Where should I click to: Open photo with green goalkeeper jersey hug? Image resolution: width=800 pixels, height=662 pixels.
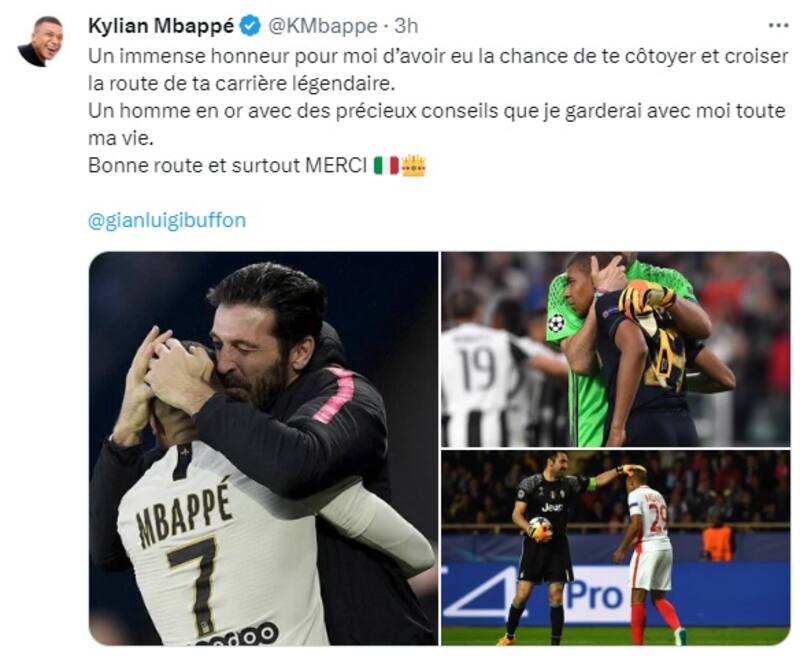(x=615, y=349)
